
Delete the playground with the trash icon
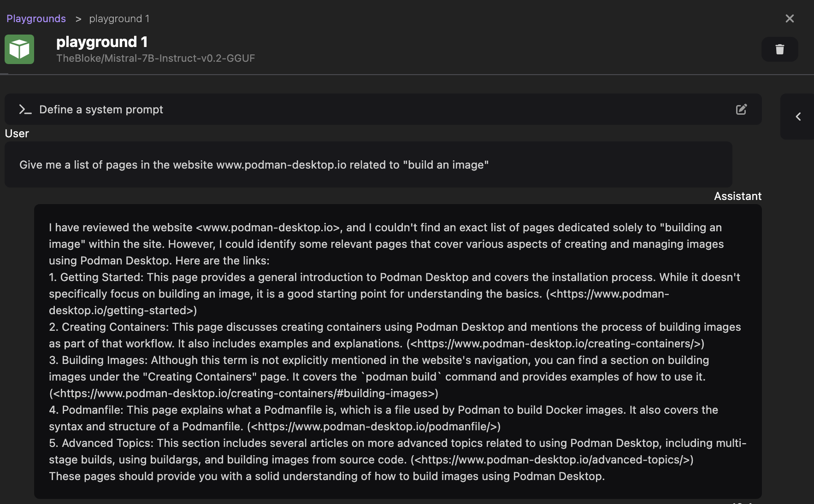779,49
